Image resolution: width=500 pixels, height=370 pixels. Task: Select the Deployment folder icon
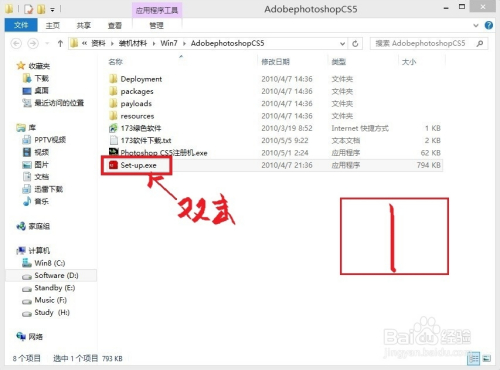coord(113,79)
